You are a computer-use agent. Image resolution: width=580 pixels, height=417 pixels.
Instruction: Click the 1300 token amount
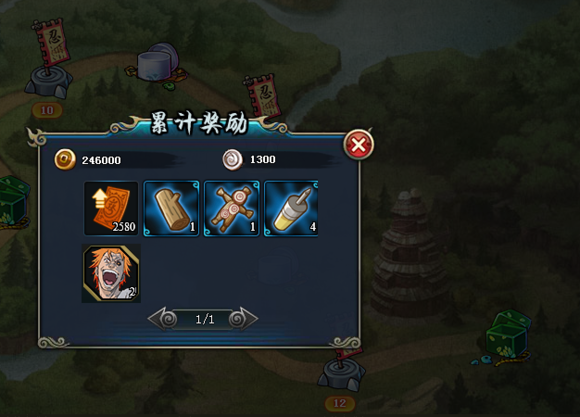tap(263, 159)
